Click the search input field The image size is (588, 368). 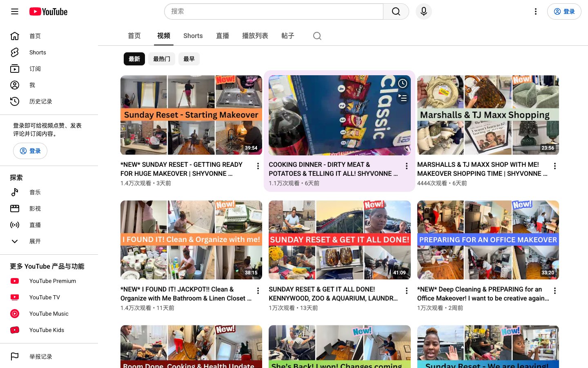click(x=274, y=11)
